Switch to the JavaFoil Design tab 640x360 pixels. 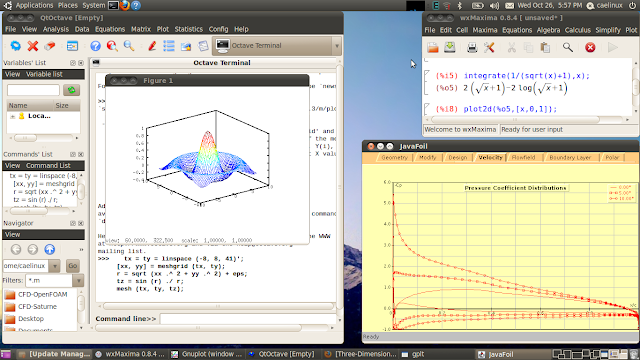pos(458,158)
